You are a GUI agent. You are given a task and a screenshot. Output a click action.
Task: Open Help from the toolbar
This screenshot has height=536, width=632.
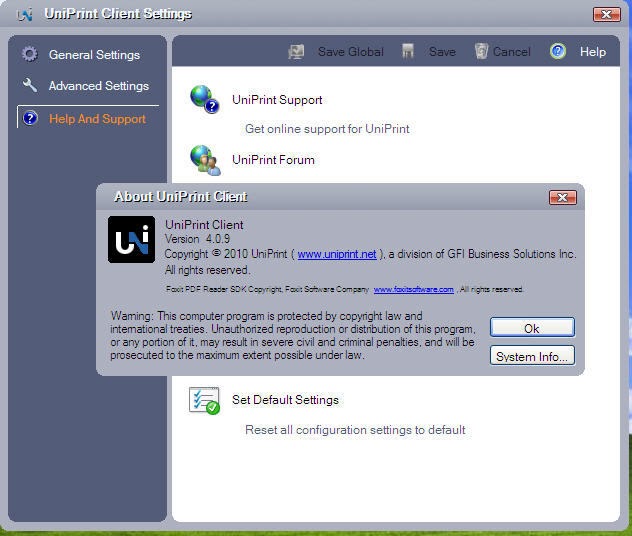click(592, 52)
